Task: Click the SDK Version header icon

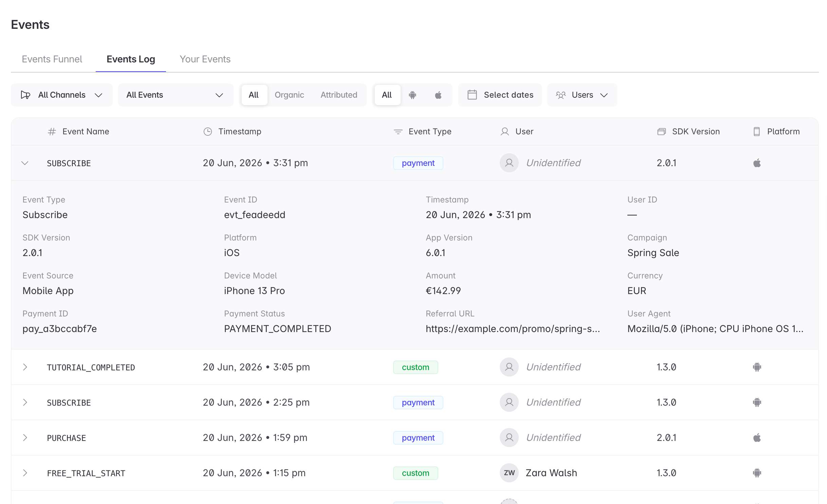Action: tap(661, 132)
